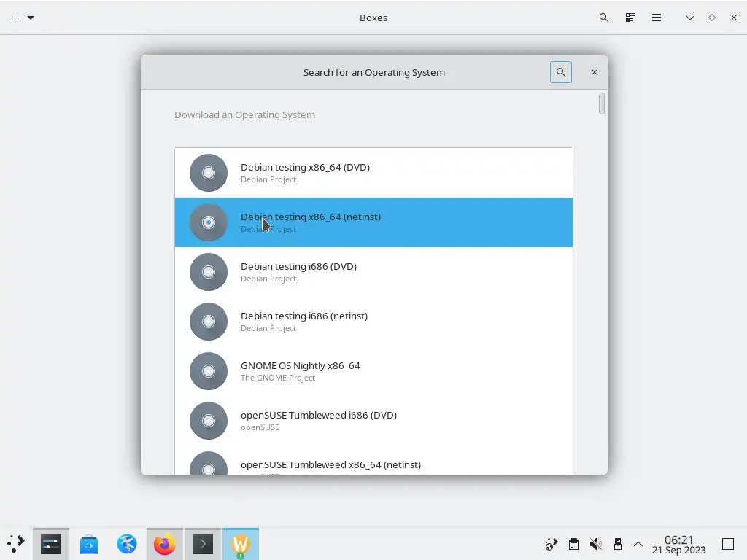
Task: Click the search icon in Boxes header
Action: click(603, 17)
